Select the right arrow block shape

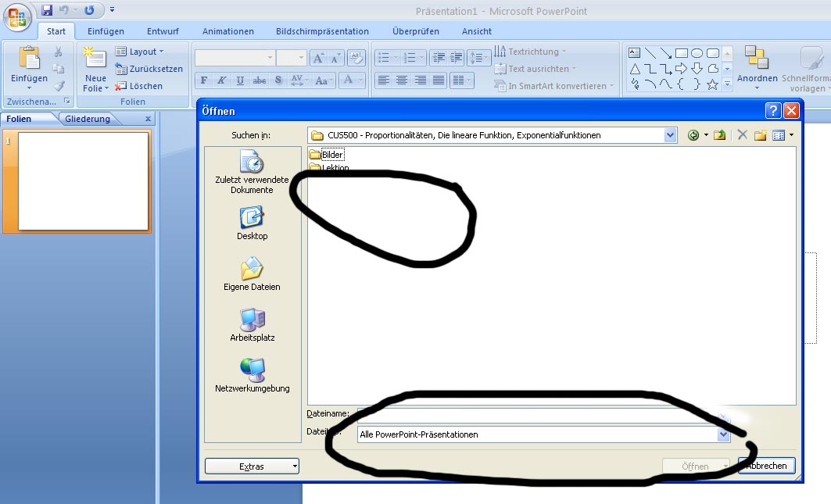682,68
